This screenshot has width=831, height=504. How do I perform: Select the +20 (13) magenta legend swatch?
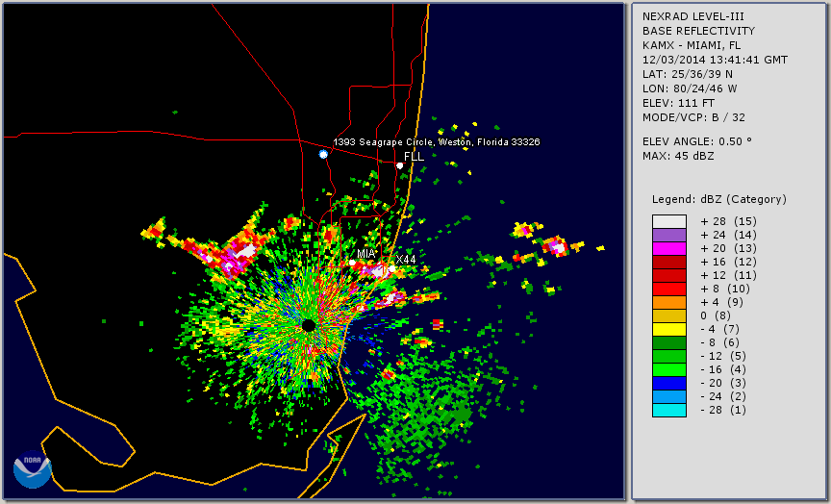(669, 248)
